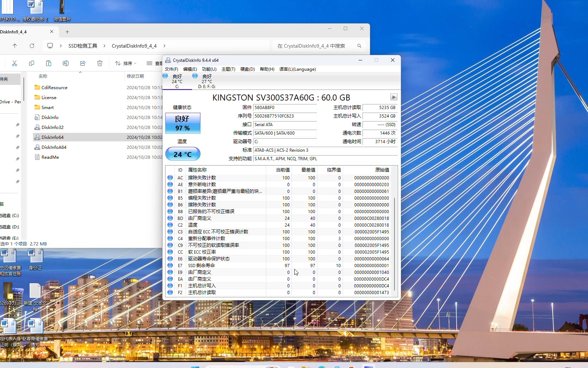Click the 主机总计读取 value 5235 GB
The image size is (588, 368).
coord(380,108)
